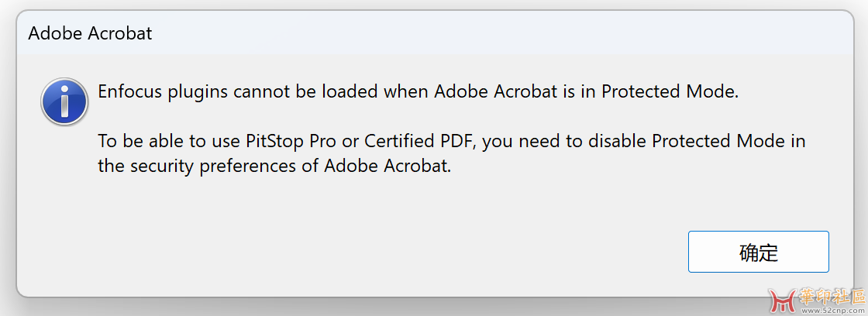Click the "the security preferences of Adobe Acrobat" line
The width and height of the screenshot is (868, 316).
[274, 166]
